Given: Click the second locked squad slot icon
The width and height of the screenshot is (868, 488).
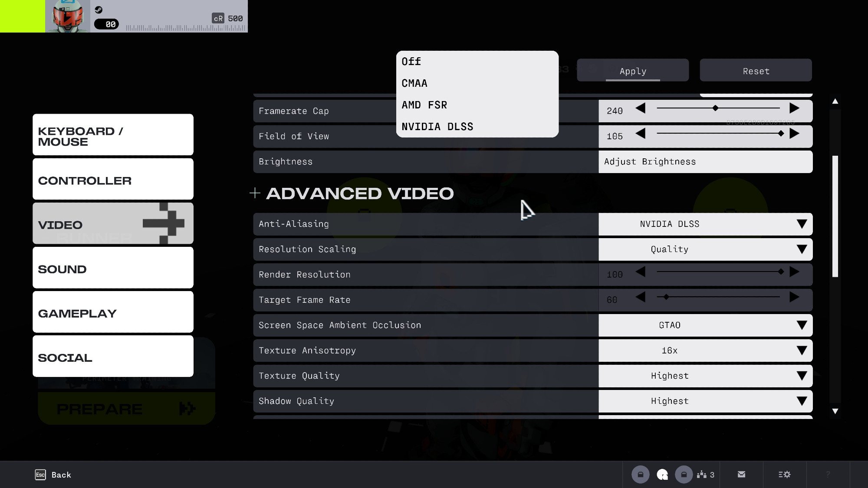Looking at the screenshot, I should click(684, 475).
